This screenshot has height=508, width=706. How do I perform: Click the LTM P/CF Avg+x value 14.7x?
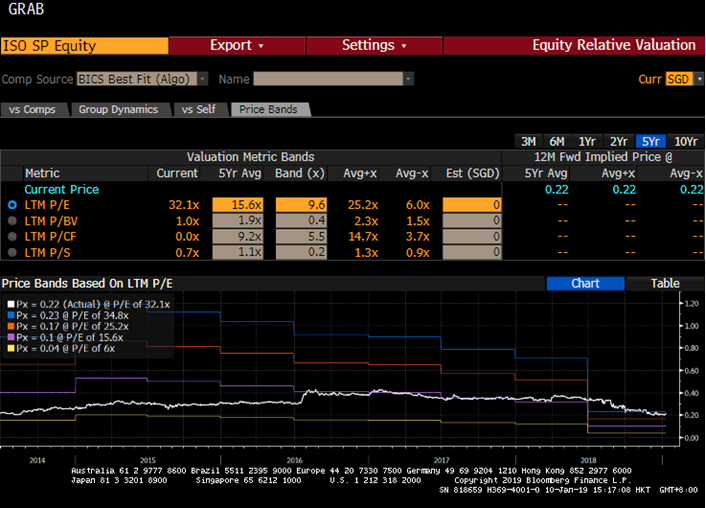tap(363, 236)
